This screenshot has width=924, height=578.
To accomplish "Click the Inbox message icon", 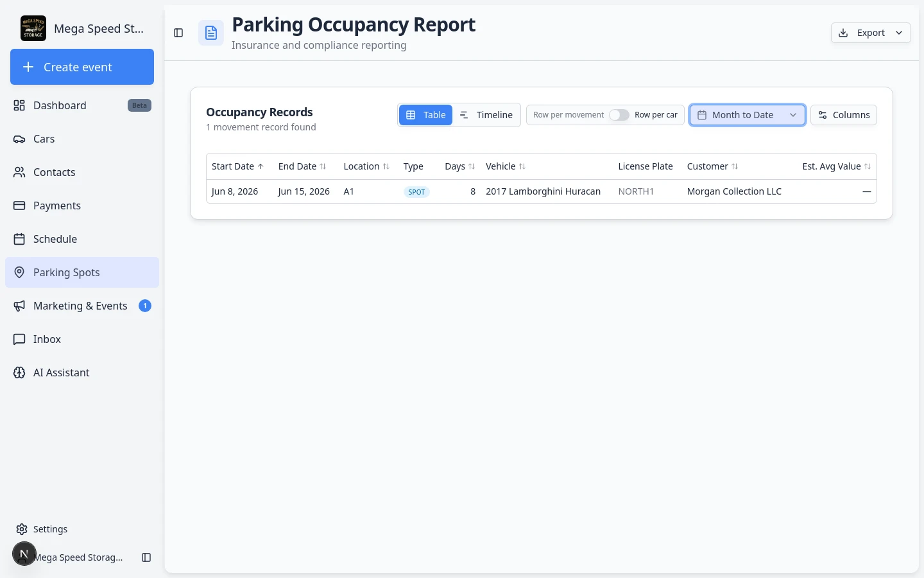I will coord(19,339).
